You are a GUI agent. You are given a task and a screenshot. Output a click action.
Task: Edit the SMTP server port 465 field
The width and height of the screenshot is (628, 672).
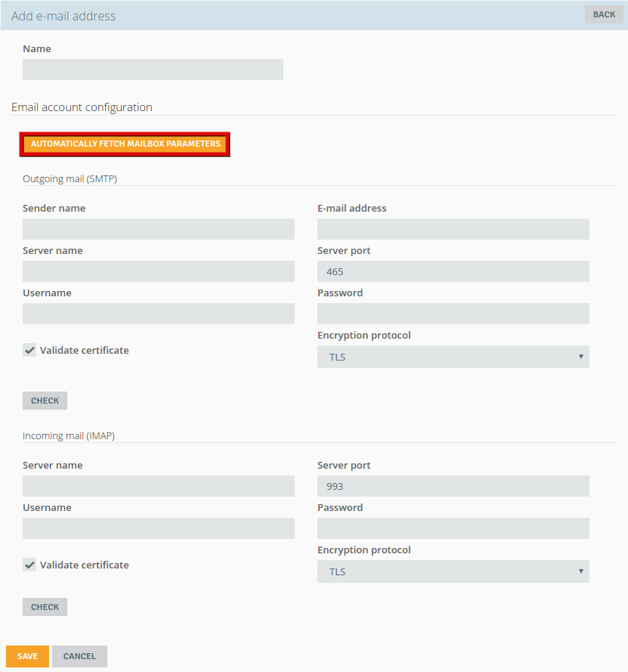(x=453, y=271)
